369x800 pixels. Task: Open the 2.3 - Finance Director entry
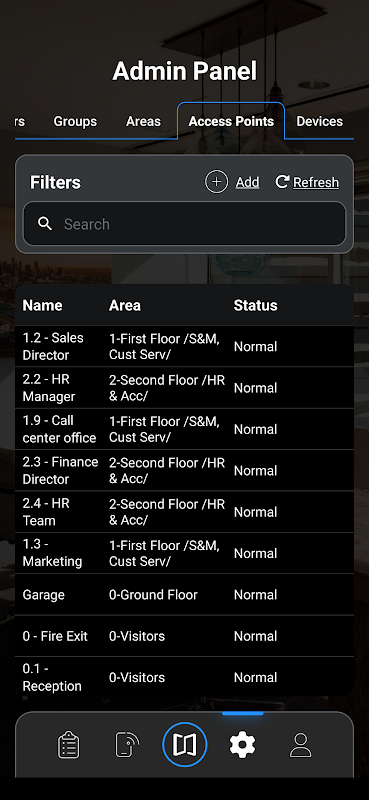pos(184,470)
